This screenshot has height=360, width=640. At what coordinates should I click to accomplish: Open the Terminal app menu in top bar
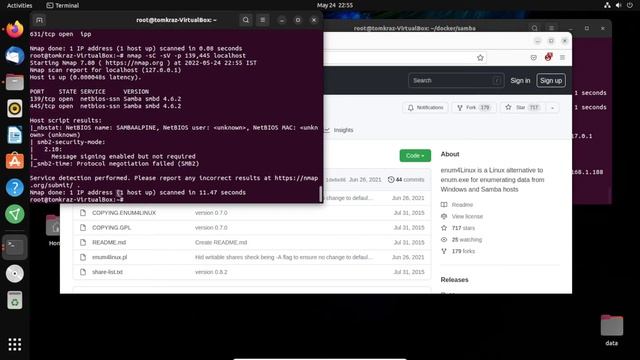[x=62, y=5]
